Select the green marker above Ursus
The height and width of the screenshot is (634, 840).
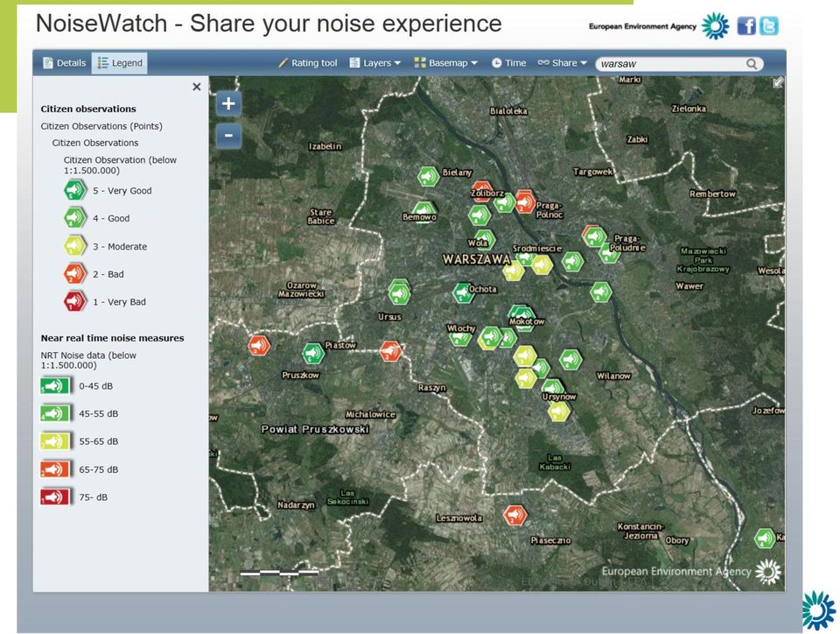(399, 292)
